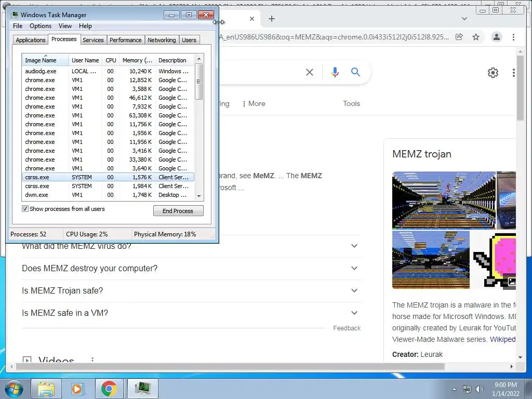This screenshot has height=399, width=532.
Task: Open the Task Manager View menu
Action: click(65, 26)
